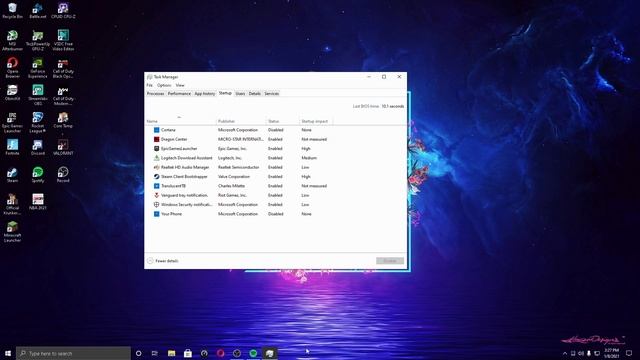Show hidden system tray icons
The image size is (640, 360).
[x=565, y=353]
